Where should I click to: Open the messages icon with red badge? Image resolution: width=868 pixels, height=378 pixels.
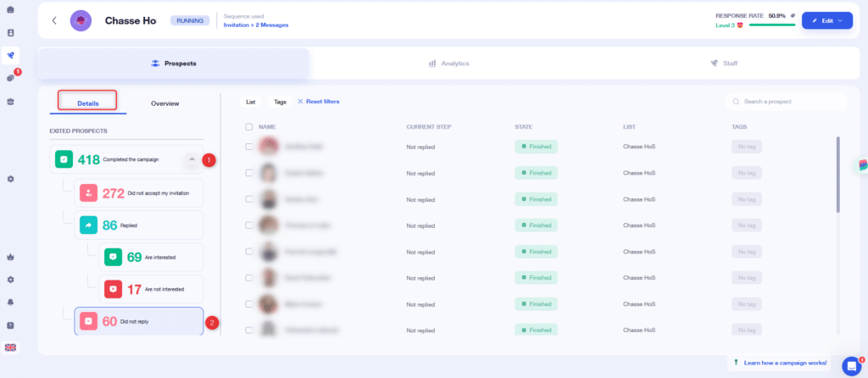click(10, 79)
